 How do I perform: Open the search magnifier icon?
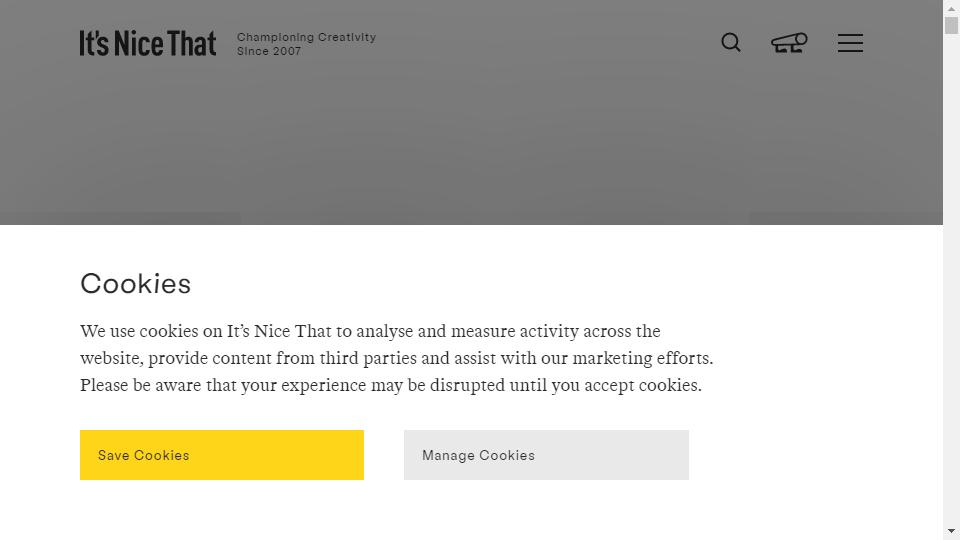pyautogui.click(x=730, y=43)
